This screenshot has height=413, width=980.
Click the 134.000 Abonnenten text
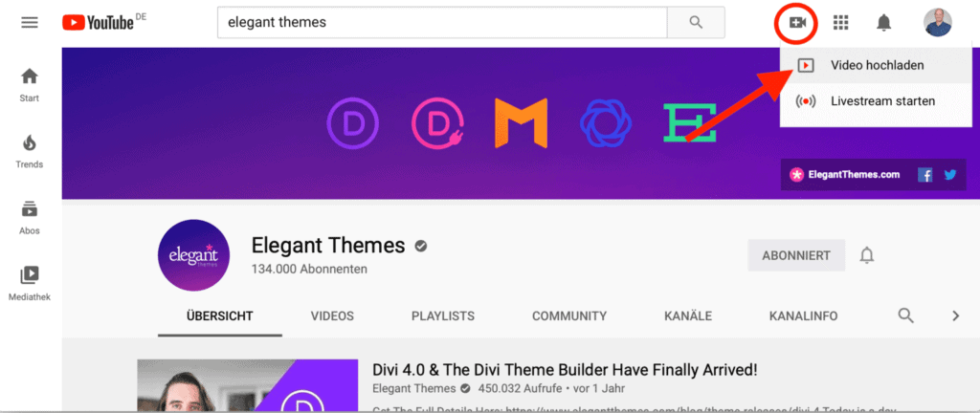(309, 270)
